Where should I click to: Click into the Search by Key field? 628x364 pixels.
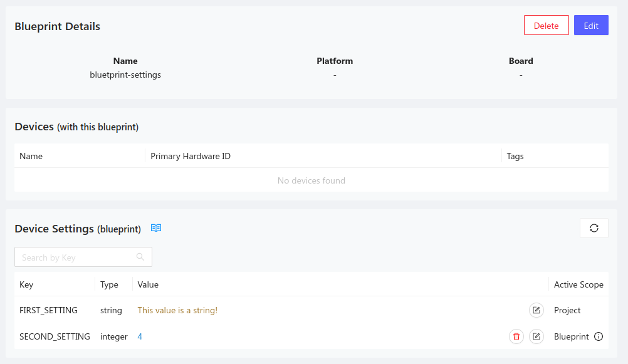(x=75, y=257)
